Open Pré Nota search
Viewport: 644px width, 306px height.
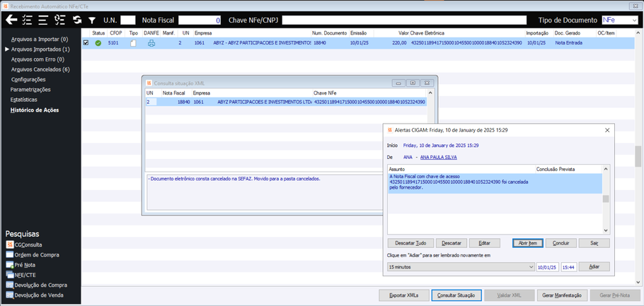click(21, 265)
